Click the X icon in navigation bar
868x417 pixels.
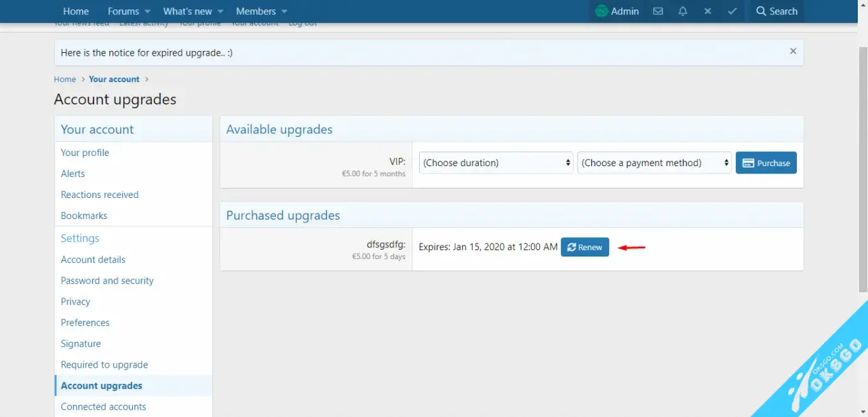click(707, 12)
